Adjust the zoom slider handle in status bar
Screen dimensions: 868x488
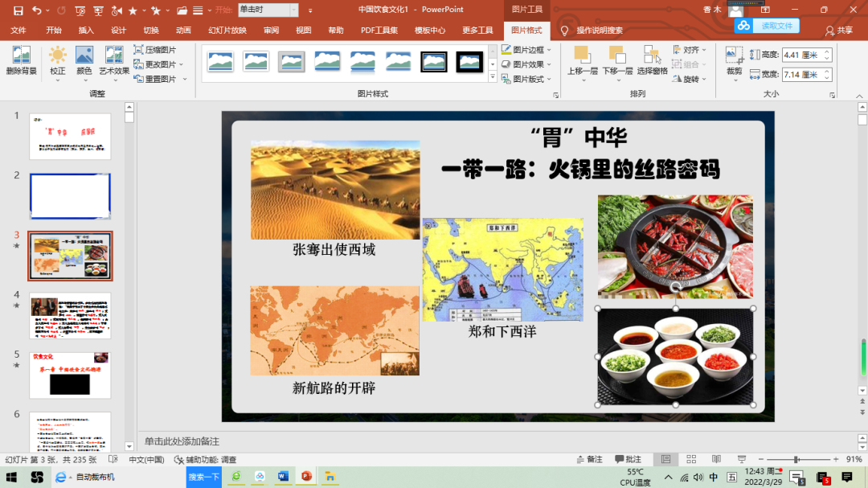pyautogui.click(x=796, y=459)
